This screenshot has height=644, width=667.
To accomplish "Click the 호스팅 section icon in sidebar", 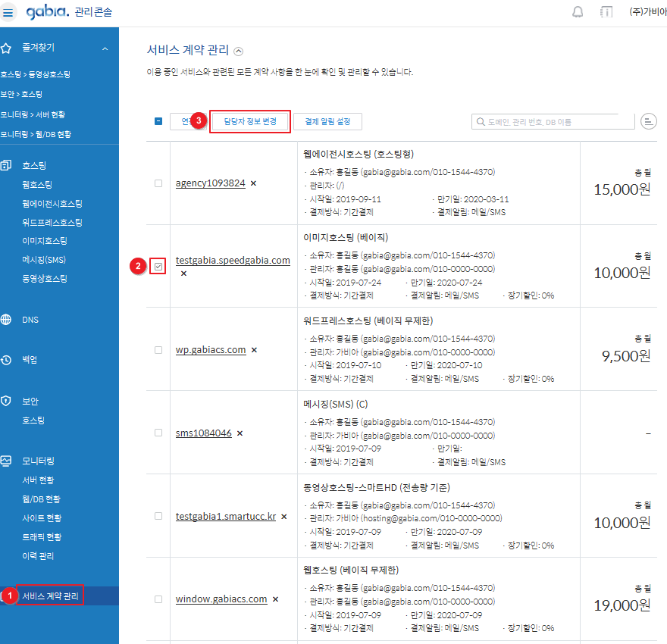I will 6,165.
